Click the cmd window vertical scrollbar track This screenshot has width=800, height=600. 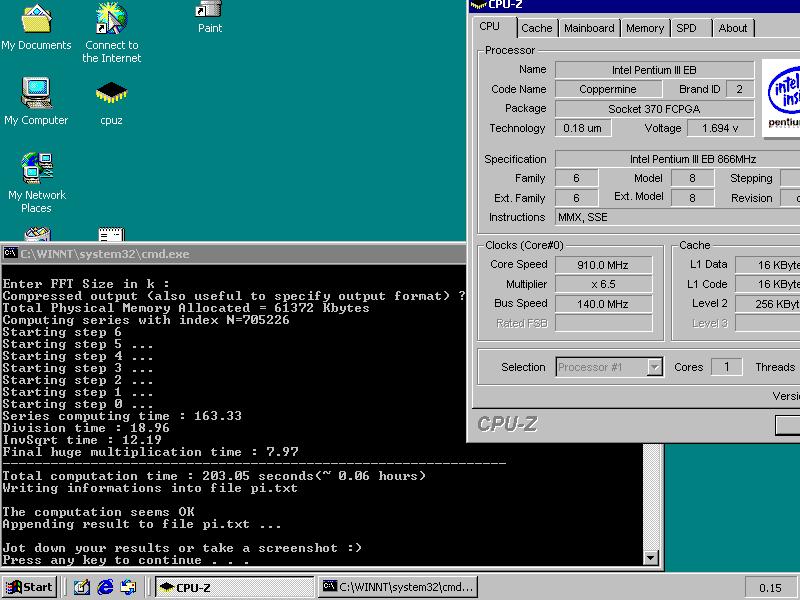tap(651, 497)
